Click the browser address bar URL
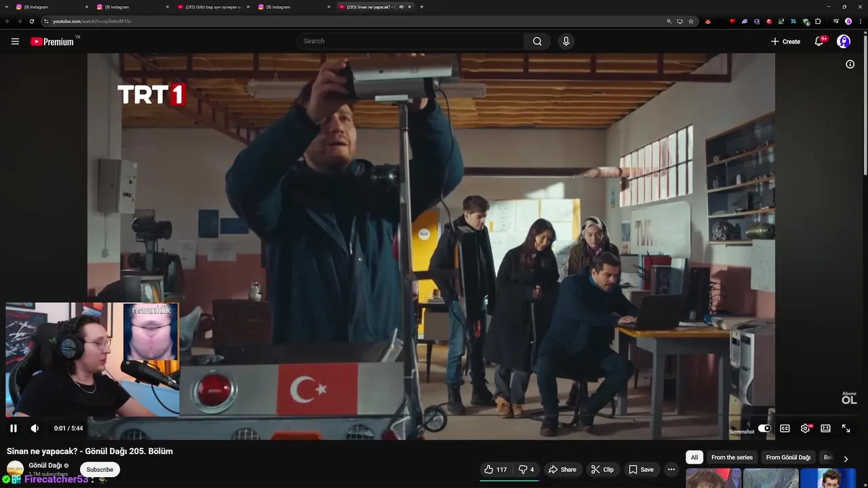The image size is (868, 488). (x=92, y=21)
